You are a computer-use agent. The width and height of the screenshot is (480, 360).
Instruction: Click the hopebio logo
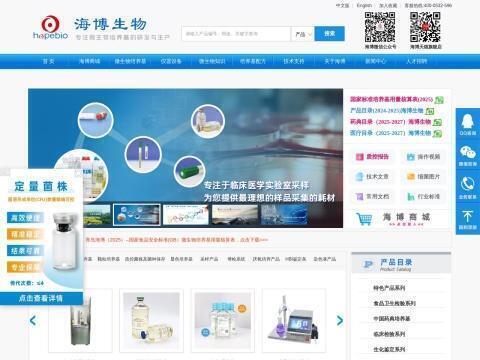point(50,27)
